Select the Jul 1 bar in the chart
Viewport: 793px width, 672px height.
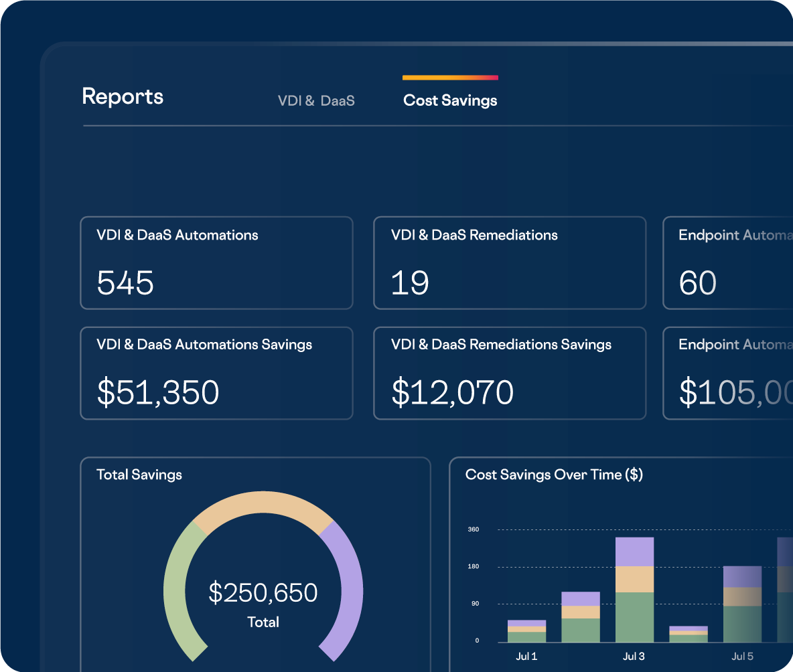pos(526,629)
